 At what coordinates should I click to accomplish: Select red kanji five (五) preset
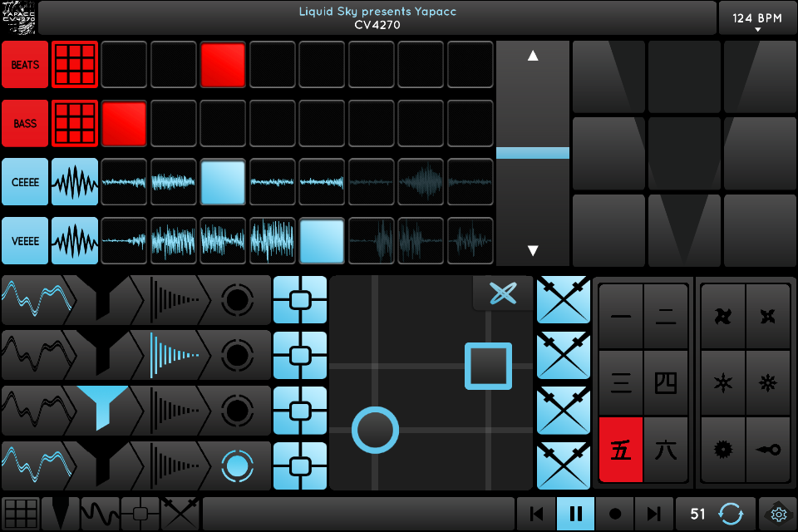pyautogui.click(x=621, y=450)
